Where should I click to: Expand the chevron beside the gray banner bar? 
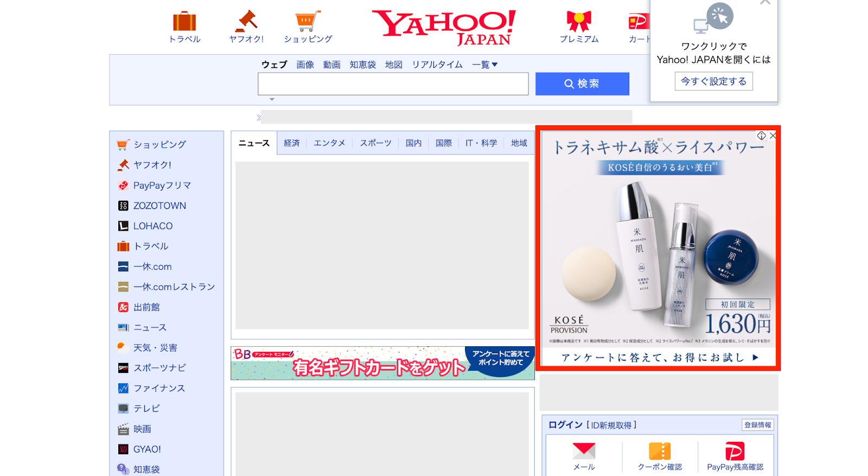click(259, 117)
